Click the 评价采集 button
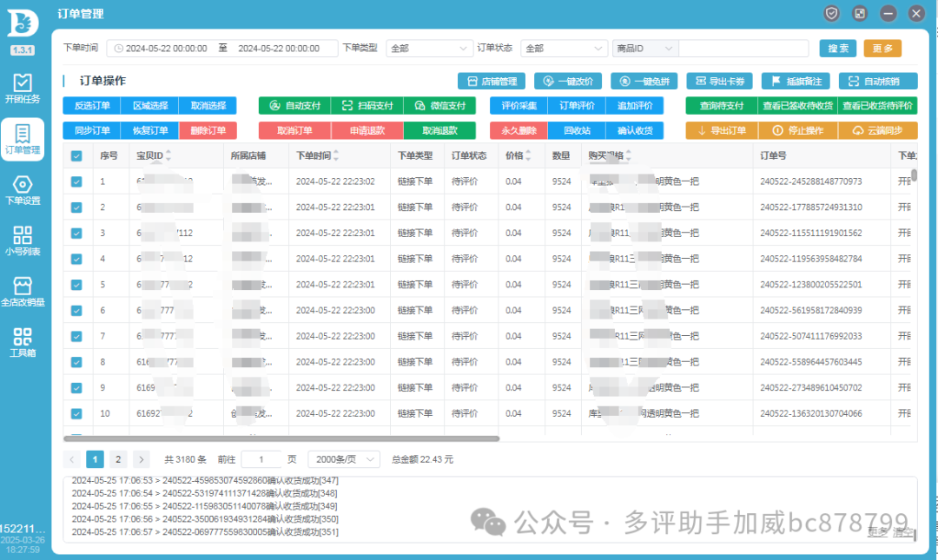 point(519,105)
